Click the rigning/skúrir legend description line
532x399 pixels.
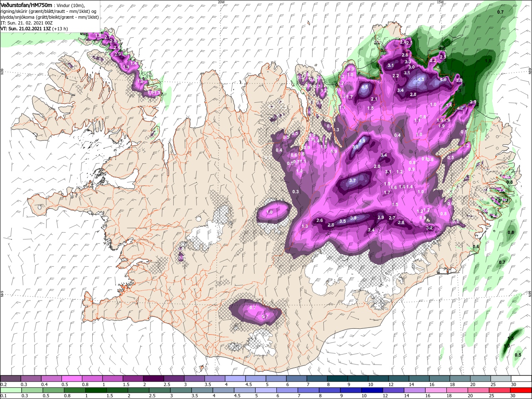(49, 11)
